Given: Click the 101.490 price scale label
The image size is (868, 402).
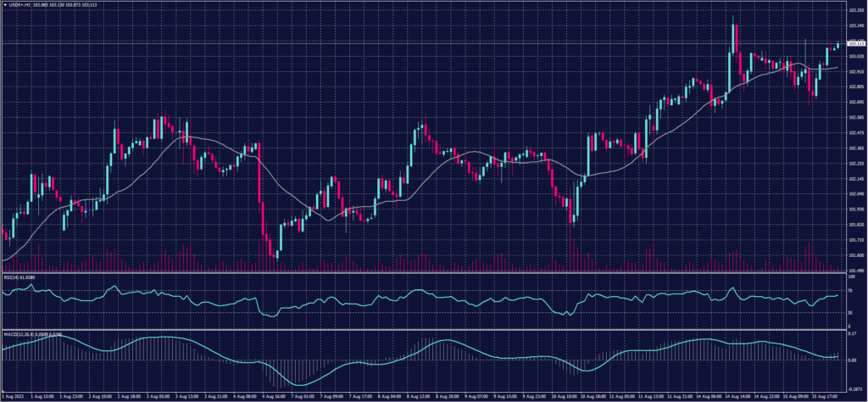Looking at the screenshot, I should [x=855, y=271].
